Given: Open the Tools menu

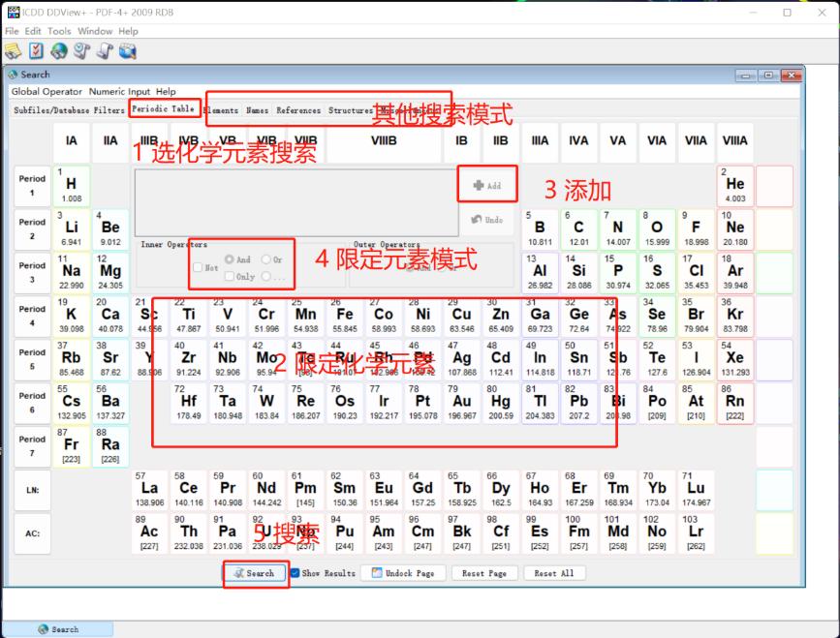Looking at the screenshot, I should click(59, 30).
